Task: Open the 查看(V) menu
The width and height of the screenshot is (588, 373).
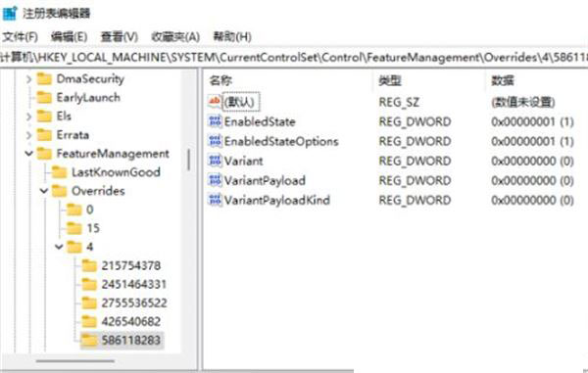Action: [x=120, y=36]
